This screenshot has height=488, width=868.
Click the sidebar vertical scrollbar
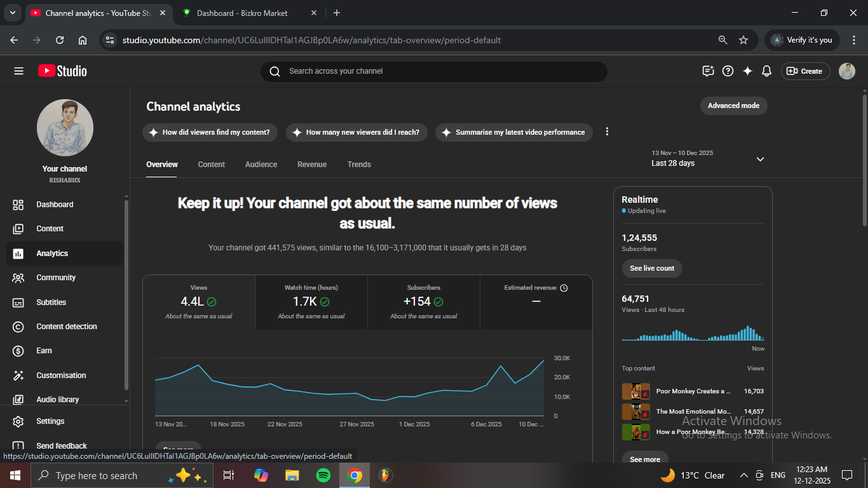tap(126, 292)
